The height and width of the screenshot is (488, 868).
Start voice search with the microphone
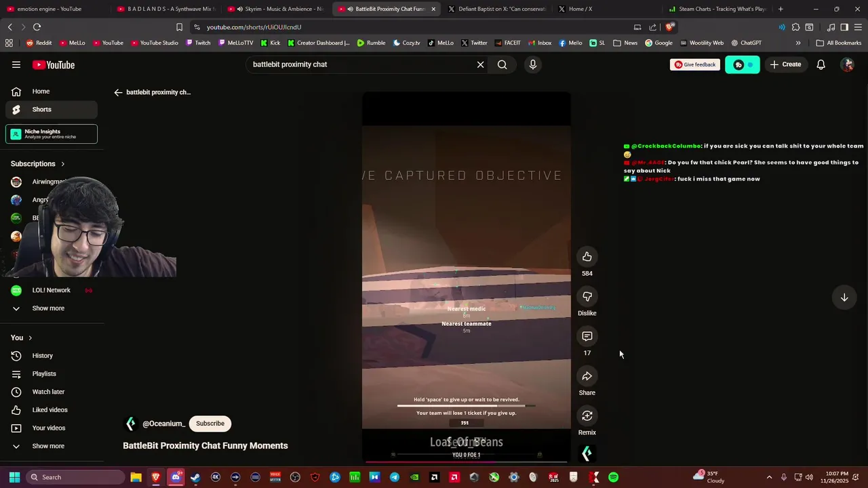(x=533, y=64)
